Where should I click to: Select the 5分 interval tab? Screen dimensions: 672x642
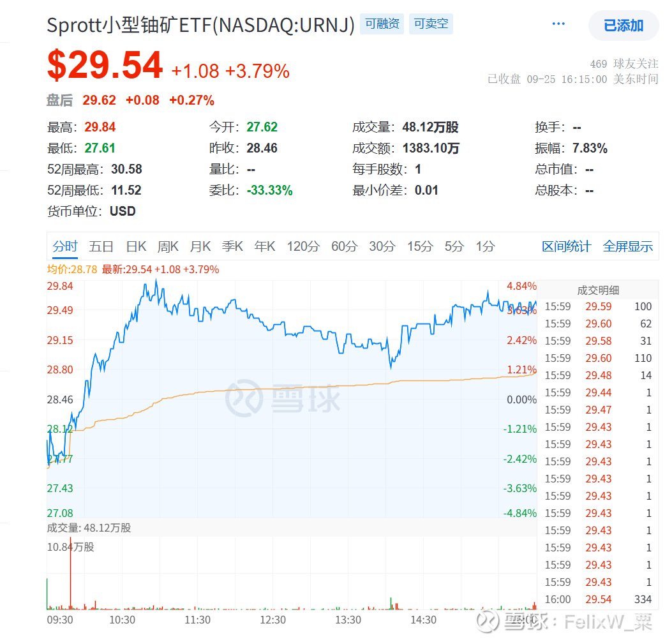tap(455, 247)
